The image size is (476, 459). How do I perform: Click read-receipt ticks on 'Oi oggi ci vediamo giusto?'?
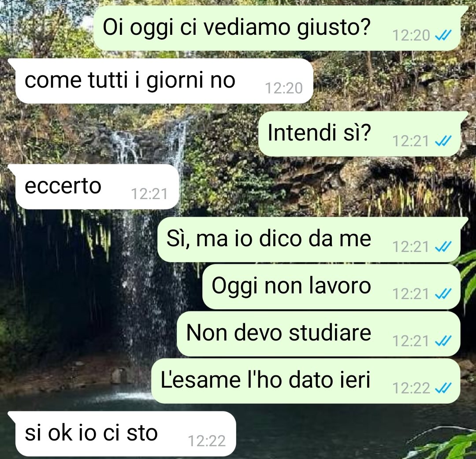point(443,36)
